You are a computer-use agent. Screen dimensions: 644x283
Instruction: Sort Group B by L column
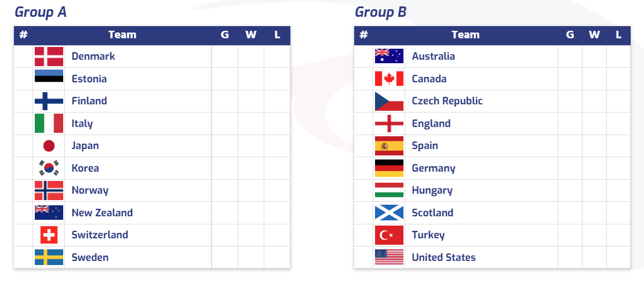click(618, 35)
